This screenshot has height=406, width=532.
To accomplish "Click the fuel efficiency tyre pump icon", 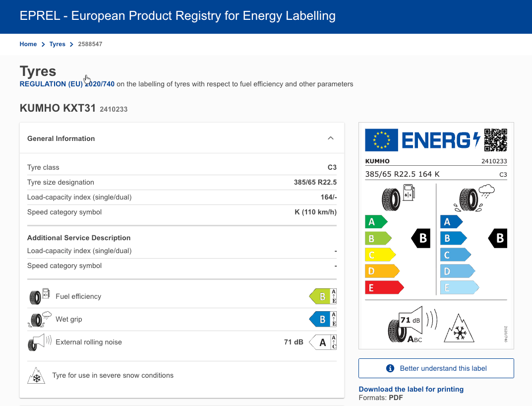I will pos(40,296).
